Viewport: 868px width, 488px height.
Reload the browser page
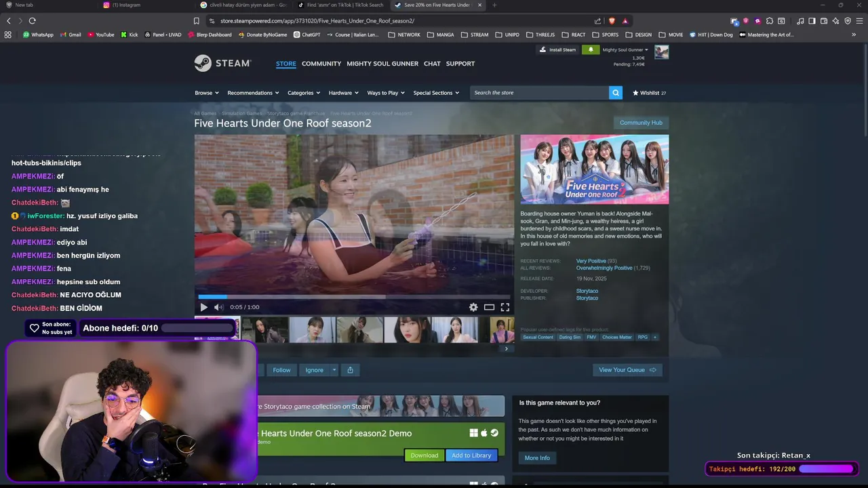(x=32, y=21)
